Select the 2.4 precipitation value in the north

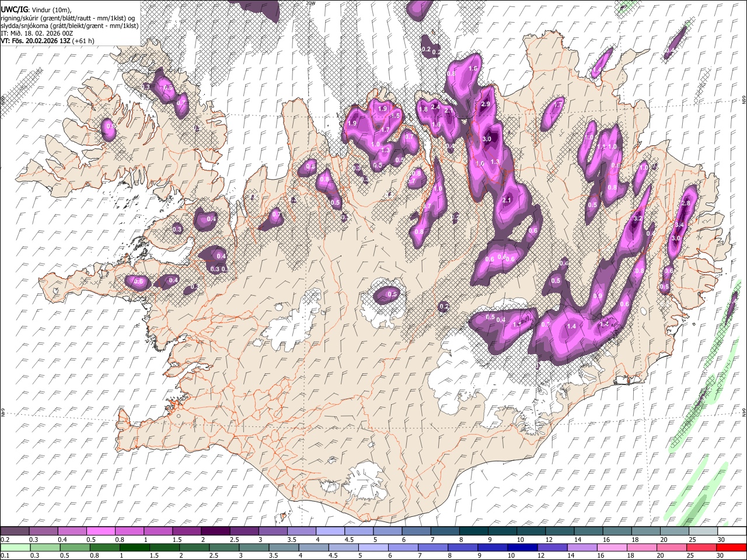click(x=435, y=107)
